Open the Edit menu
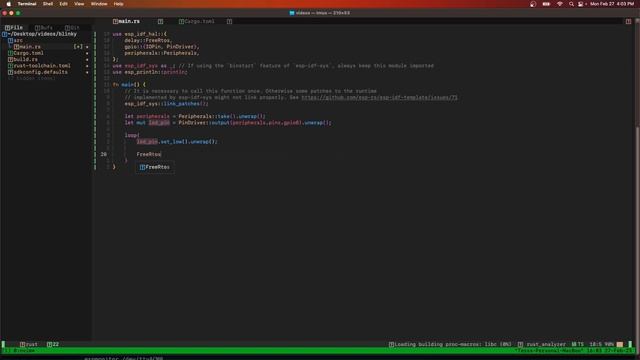The image size is (640, 360). [x=63, y=4]
